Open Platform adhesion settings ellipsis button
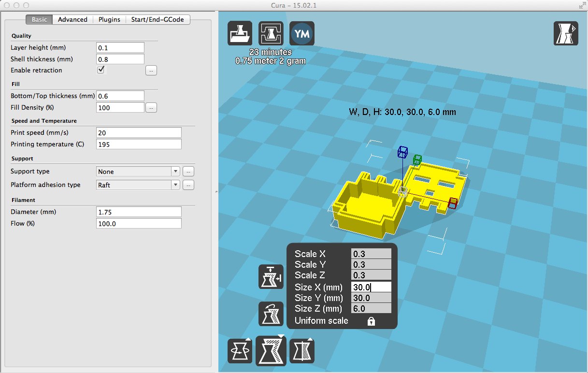 pos(188,185)
